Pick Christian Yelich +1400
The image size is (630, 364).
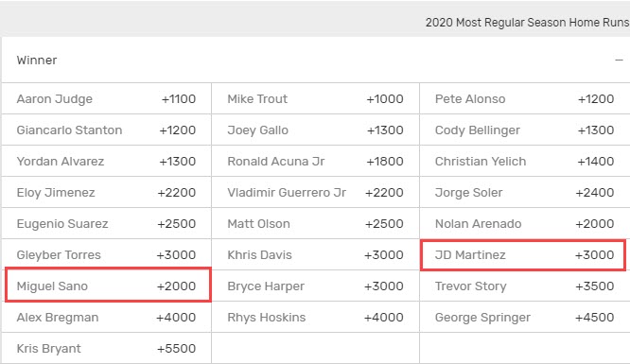(525, 161)
